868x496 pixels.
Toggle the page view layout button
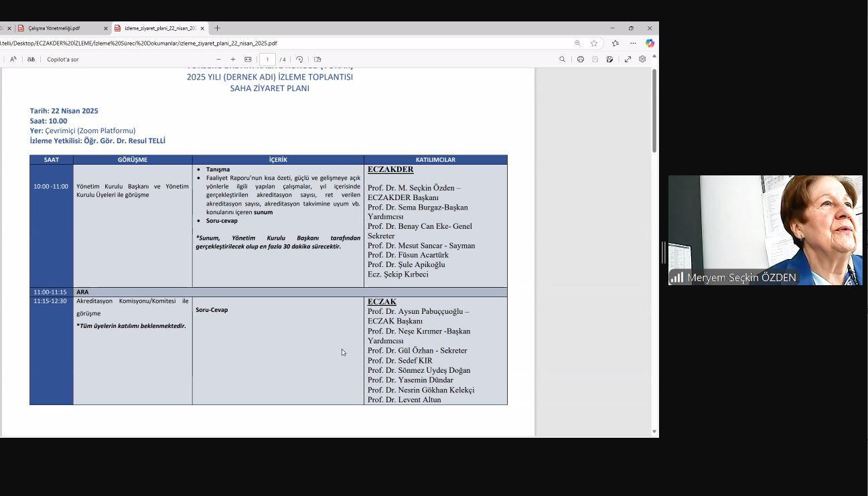317,60
